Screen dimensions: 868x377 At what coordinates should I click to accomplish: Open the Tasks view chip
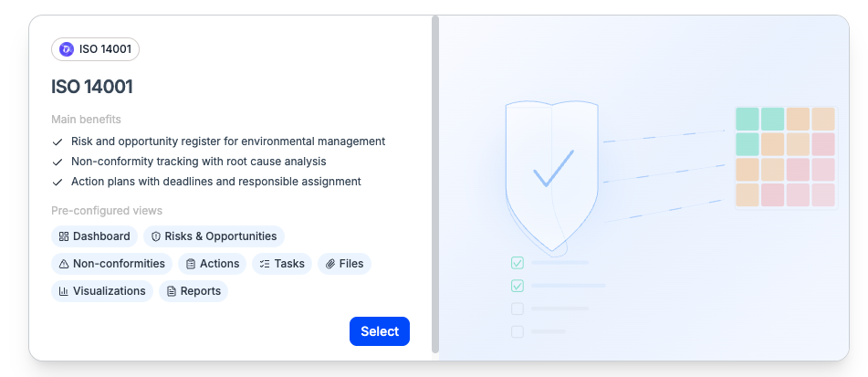[x=282, y=264]
